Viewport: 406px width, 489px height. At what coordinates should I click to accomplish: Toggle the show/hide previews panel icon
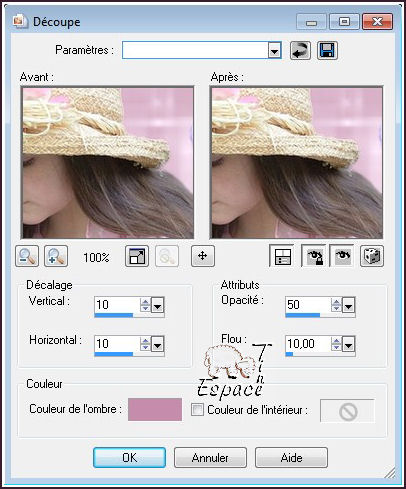coord(282,256)
